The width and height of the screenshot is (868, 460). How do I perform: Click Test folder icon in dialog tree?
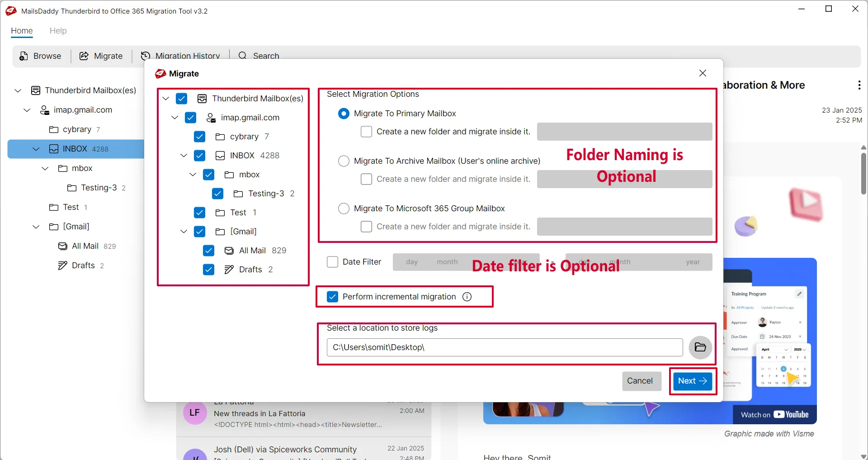(x=220, y=213)
